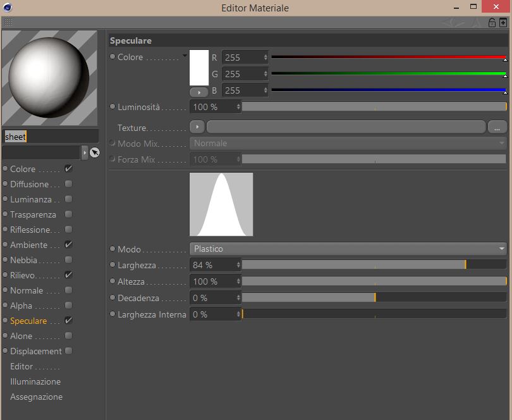Image resolution: width=512 pixels, height=420 pixels.
Task: Disable the Rilievo channel checkbox
Action: click(68, 275)
